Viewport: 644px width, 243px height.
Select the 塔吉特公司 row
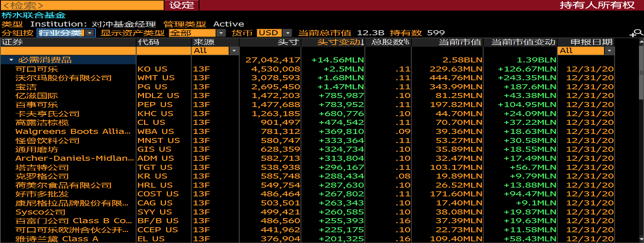point(307,167)
